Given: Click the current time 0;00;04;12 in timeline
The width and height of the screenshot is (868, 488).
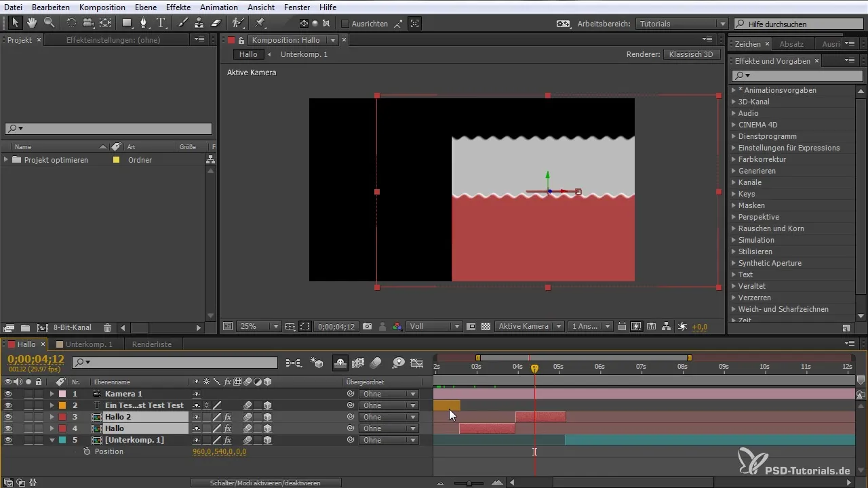Looking at the screenshot, I should click(35, 359).
